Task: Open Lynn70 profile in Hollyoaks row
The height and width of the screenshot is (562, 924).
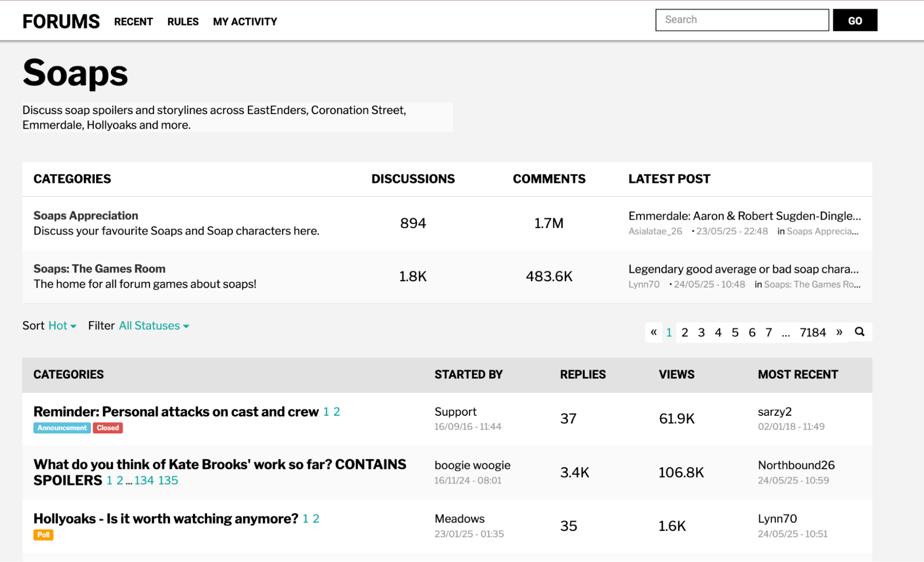Action: tap(777, 519)
